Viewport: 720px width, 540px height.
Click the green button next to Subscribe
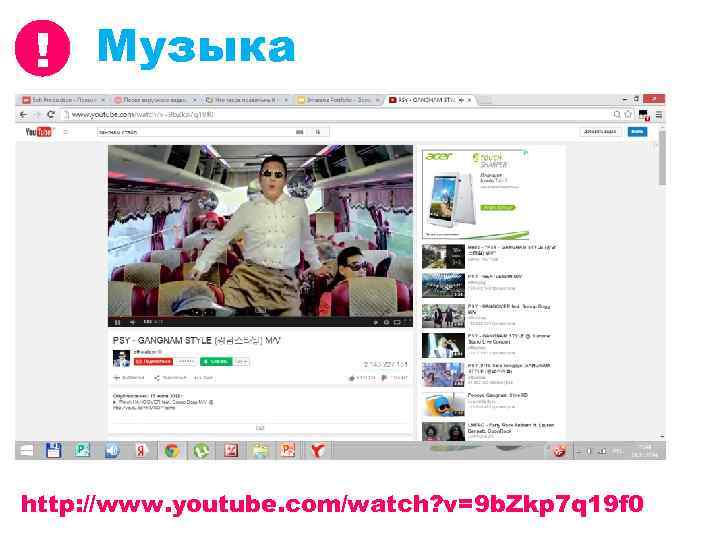pyautogui.click(x=216, y=362)
